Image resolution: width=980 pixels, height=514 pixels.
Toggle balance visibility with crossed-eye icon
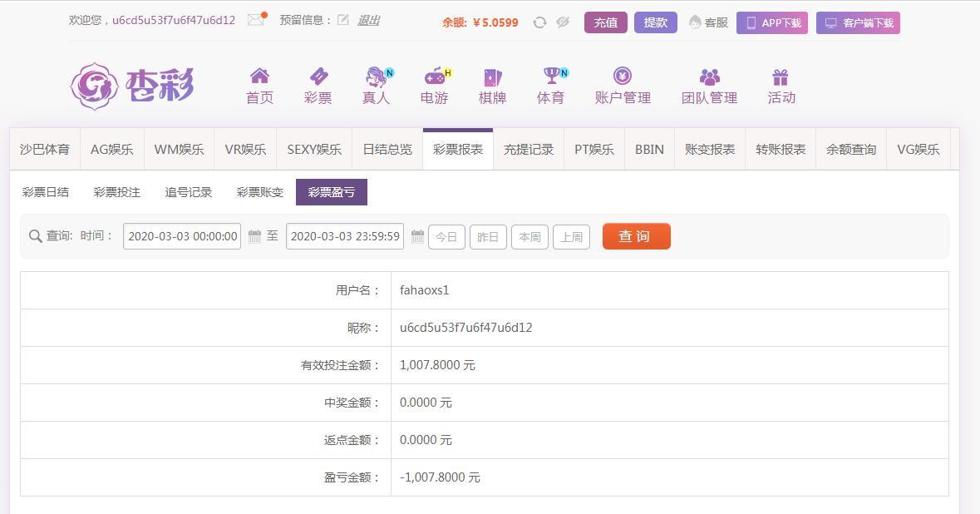tap(563, 22)
